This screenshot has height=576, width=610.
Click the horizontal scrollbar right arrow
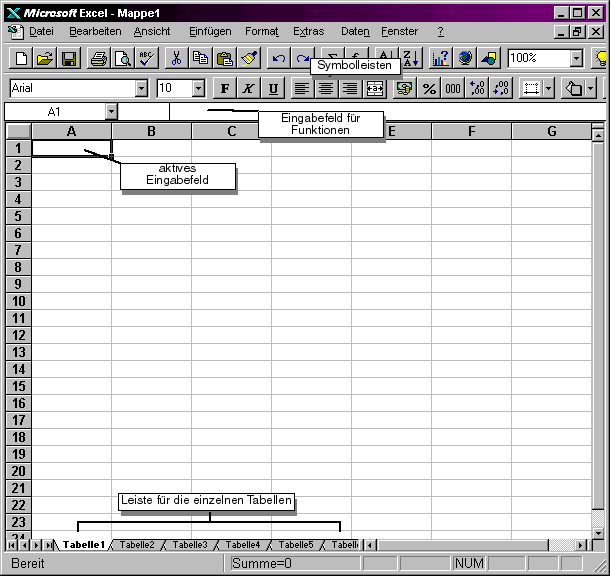pos(580,545)
